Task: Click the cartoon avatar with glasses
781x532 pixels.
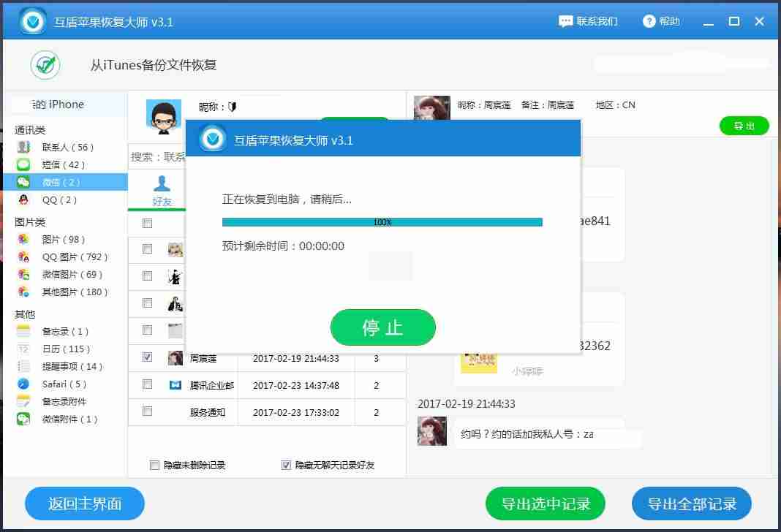Action: (x=163, y=118)
